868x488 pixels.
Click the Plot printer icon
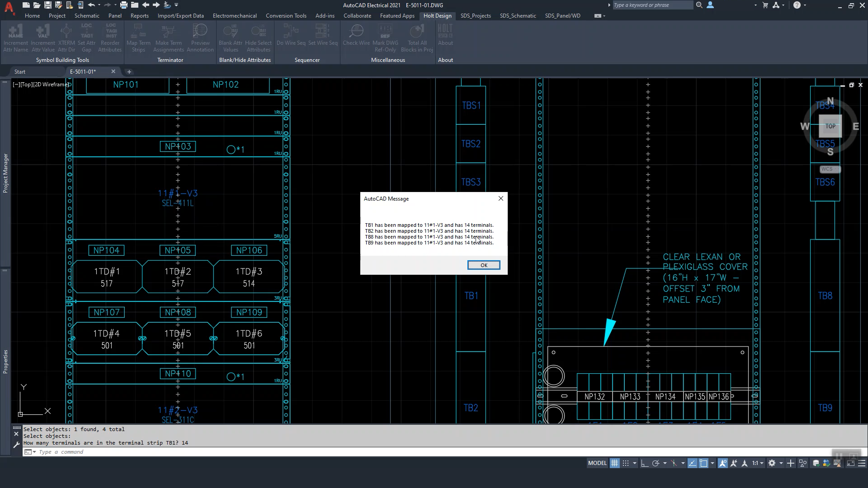(123, 5)
